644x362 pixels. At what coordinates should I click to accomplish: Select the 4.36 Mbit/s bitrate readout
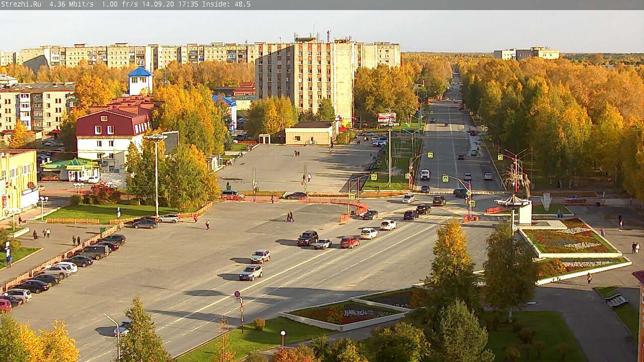pos(71,4)
